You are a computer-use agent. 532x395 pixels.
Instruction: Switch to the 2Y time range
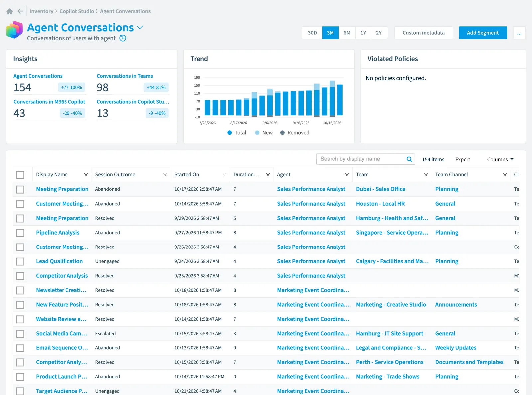379,33
